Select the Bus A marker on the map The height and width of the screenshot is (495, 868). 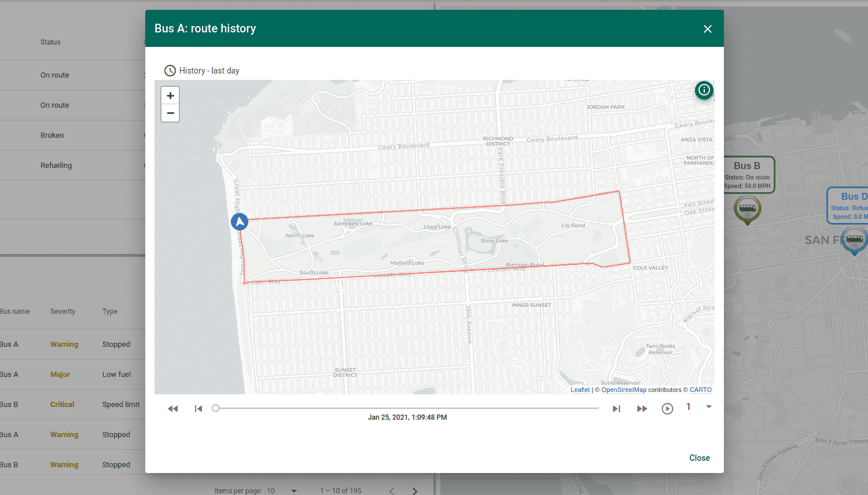click(x=240, y=221)
